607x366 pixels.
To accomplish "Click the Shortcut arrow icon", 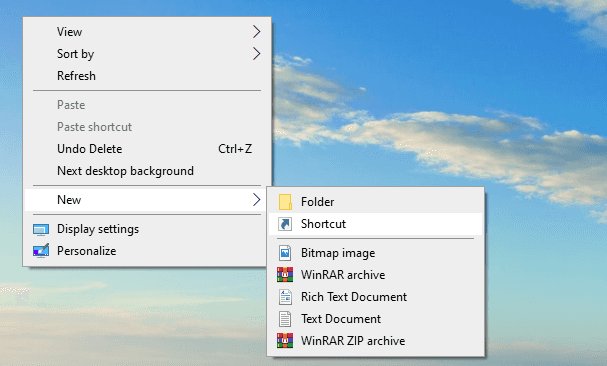I will (x=285, y=224).
